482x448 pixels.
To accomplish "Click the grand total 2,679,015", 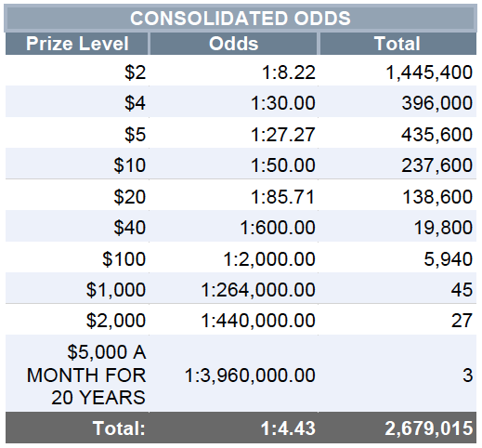I will pyautogui.click(x=429, y=428).
